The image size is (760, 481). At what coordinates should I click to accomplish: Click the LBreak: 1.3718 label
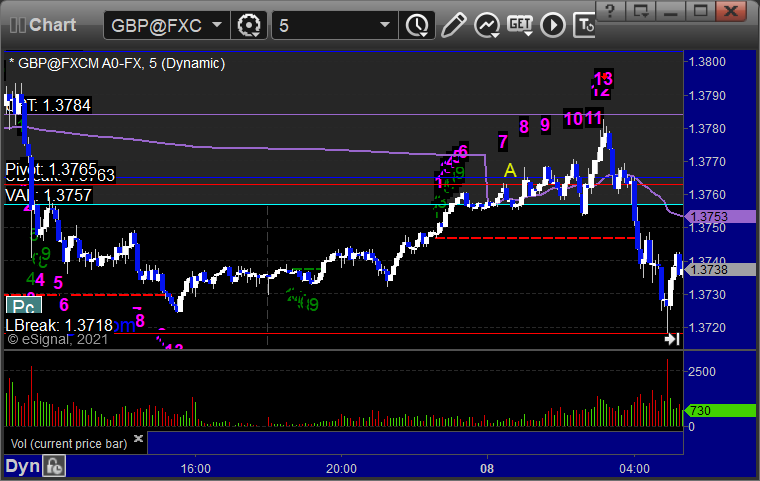point(59,325)
